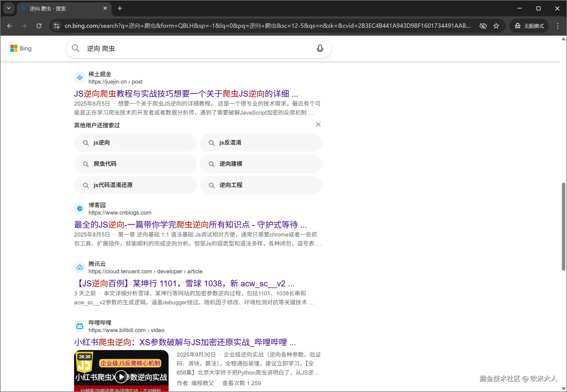The height and width of the screenshot is (392, 567).
Task: Click the search magnifier icon in search box
Action: point(75,48)
